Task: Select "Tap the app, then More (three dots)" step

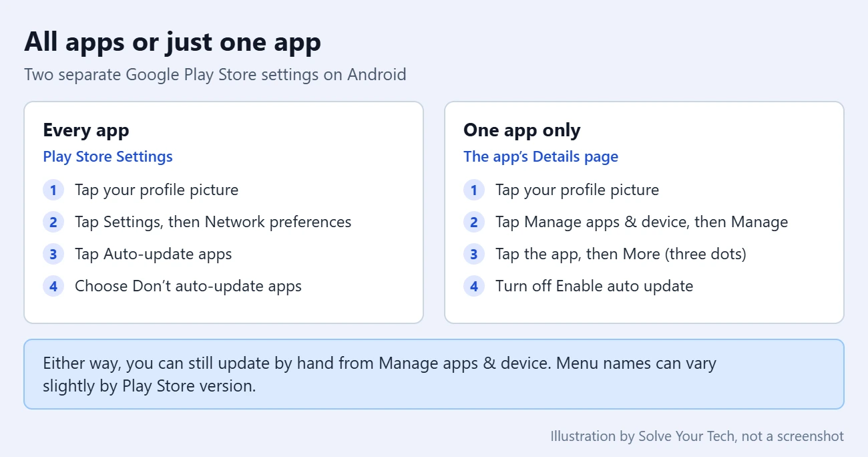Action: (621, 254)
